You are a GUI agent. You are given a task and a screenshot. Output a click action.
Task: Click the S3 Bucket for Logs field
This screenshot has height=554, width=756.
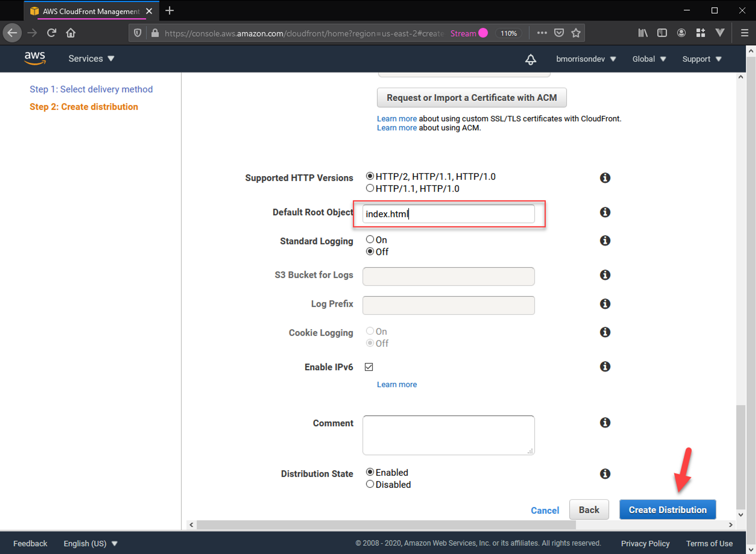click(448, 276)
